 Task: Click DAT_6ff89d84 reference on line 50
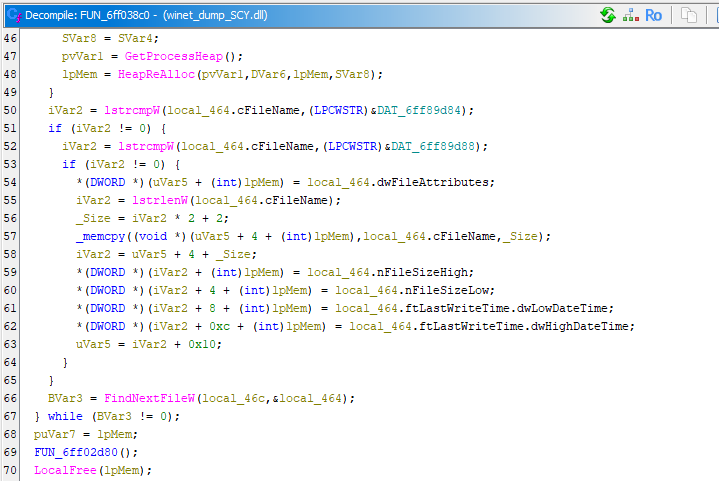point(428,110)
